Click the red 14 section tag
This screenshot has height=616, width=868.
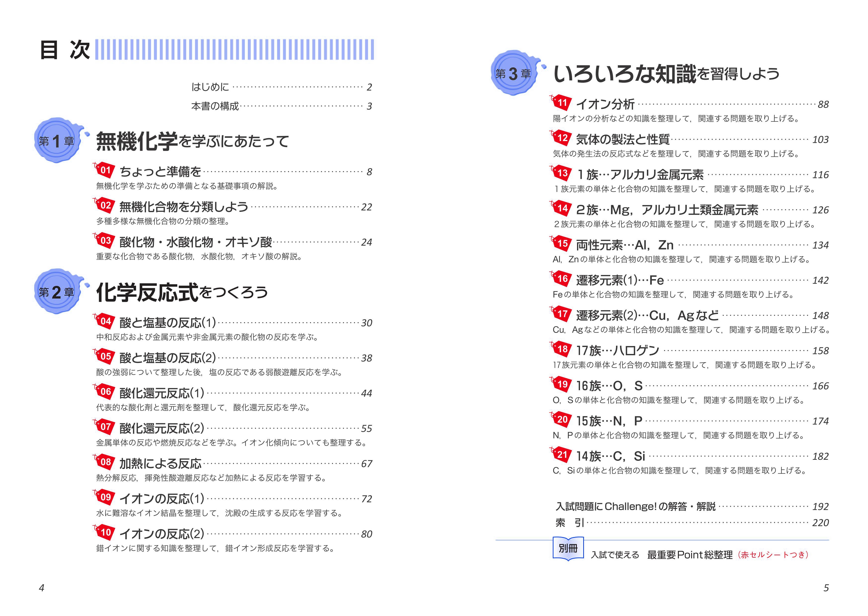[x=561, y=208]
